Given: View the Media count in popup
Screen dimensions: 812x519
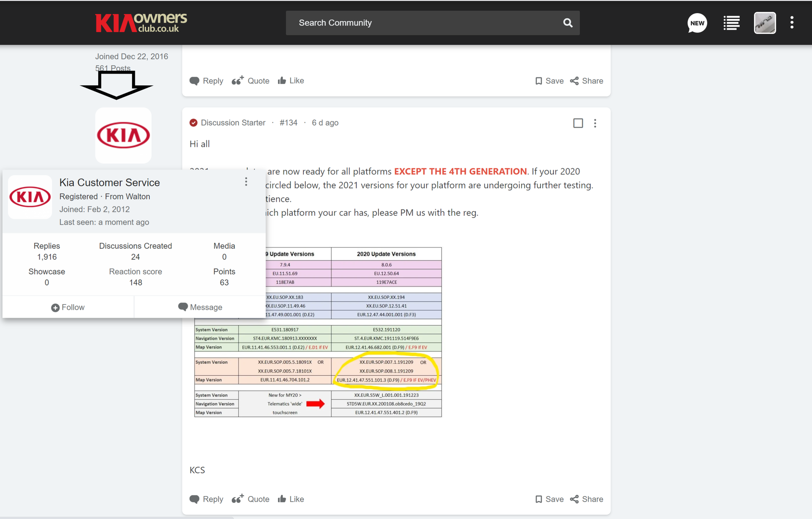Looking at the screenshot, I should tap(224, 257).
